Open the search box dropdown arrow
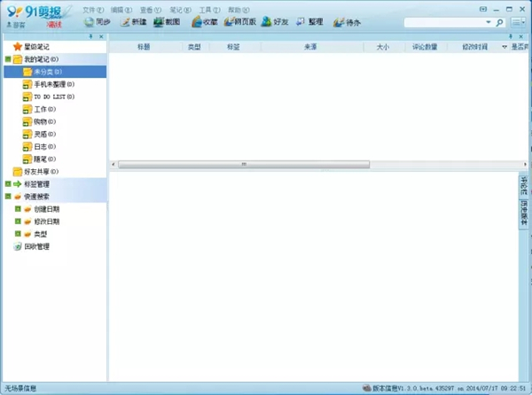This screenshot has height=395, width=532. pos(500,22)
